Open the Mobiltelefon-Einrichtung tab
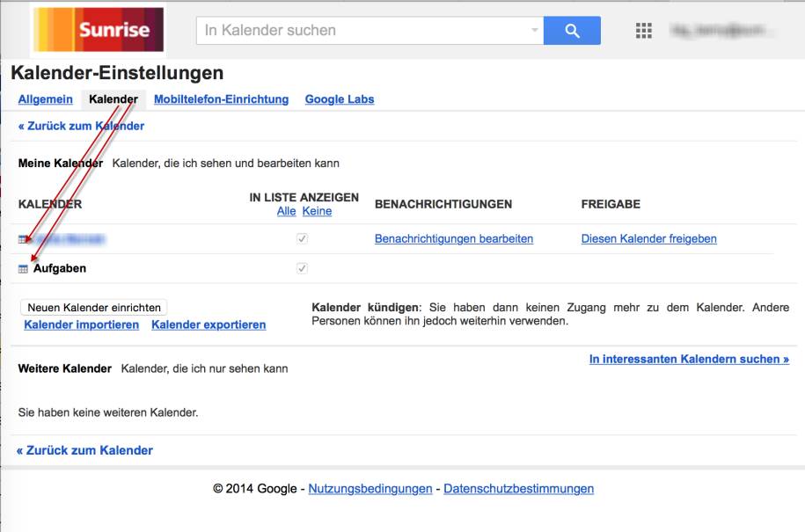 click(x=220, y=99)
